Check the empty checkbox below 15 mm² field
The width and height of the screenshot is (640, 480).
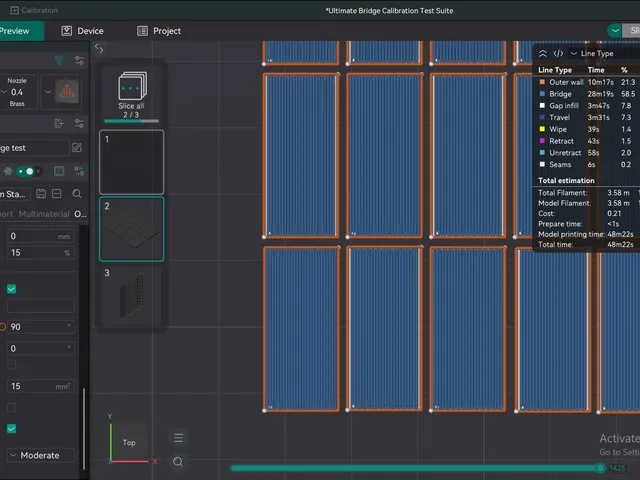click(x=11, y=407)
